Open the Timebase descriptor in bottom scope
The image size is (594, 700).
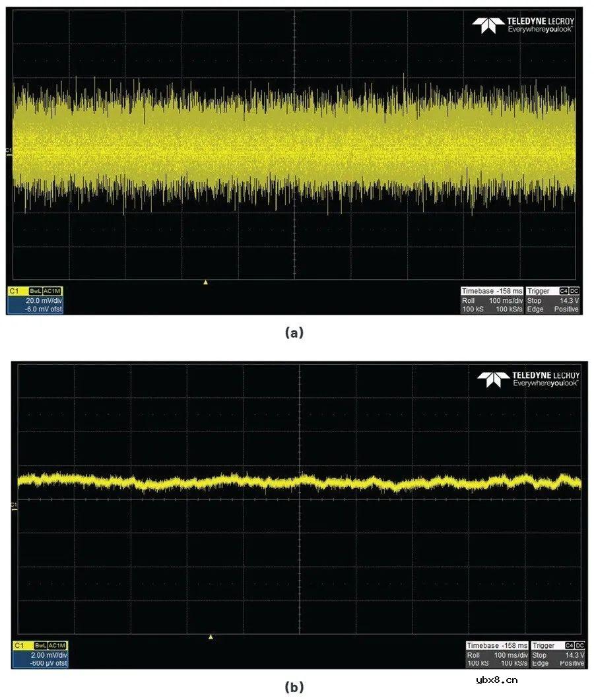pyautogui.click(x=497, y=654)
